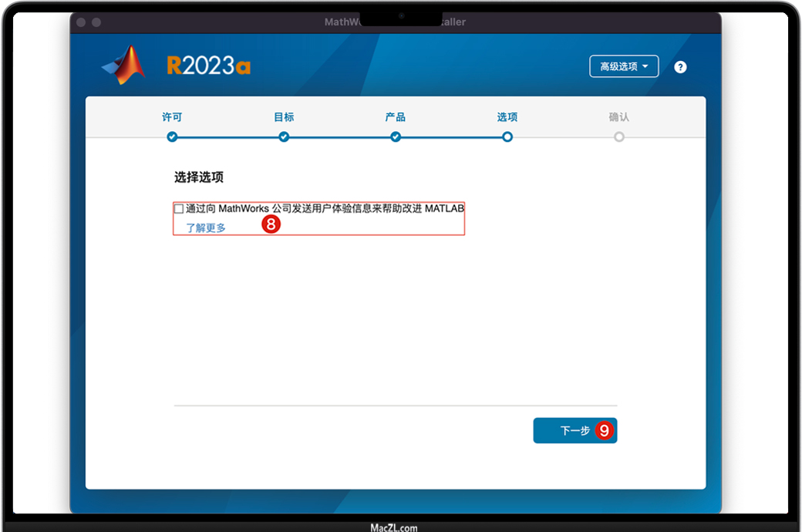Click the checkmark circle under 产品
802x532 pixels.
396,136
